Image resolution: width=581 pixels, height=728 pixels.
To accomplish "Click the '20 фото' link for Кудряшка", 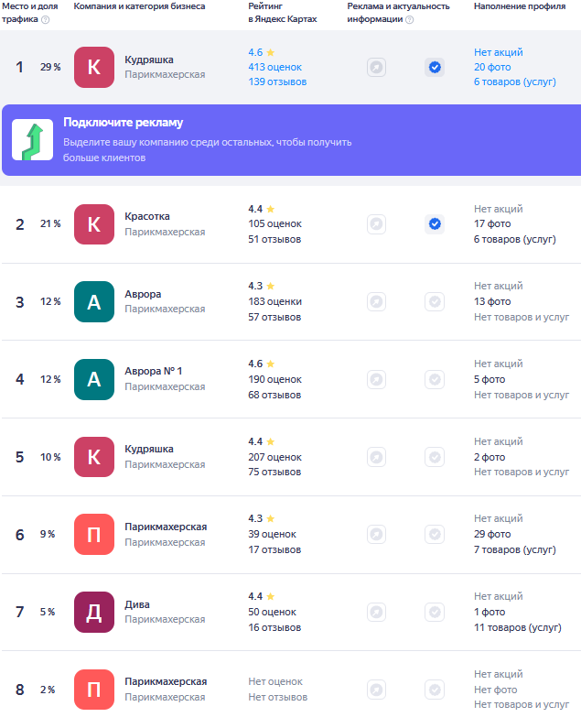I will 492,68.
